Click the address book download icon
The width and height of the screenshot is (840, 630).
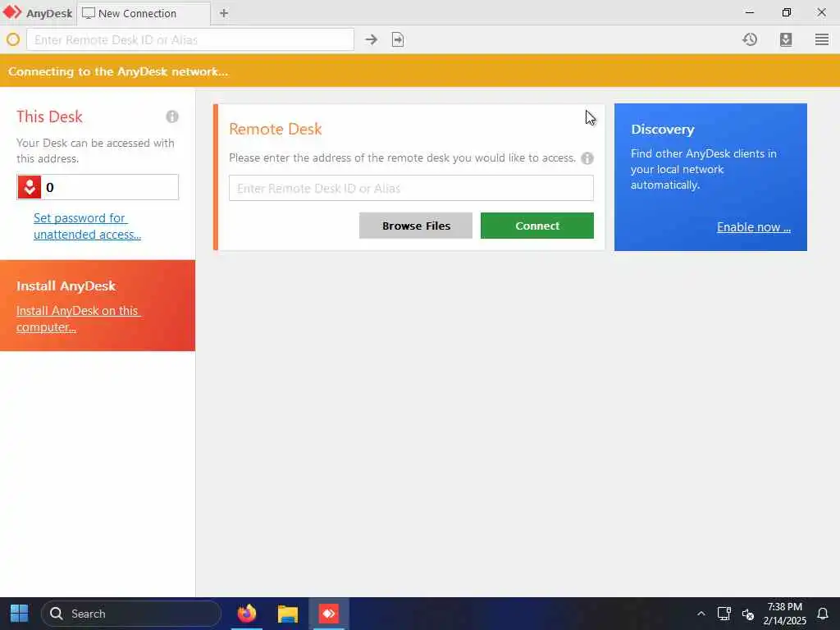[x=786, y=39]
